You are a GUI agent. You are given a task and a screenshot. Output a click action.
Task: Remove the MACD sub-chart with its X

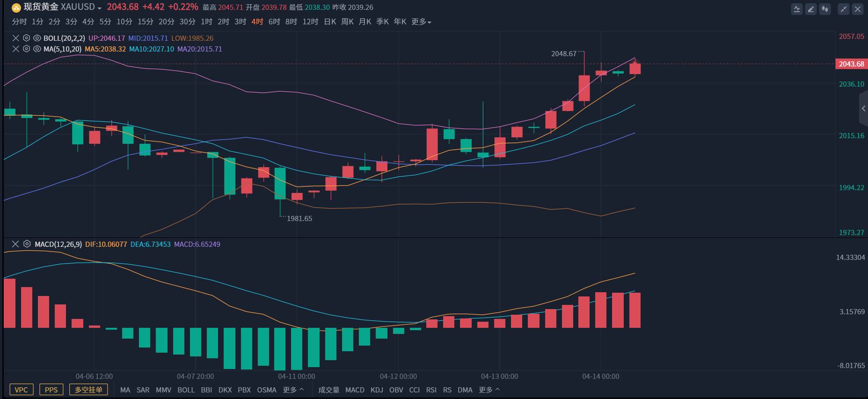[x=15, y=244]
